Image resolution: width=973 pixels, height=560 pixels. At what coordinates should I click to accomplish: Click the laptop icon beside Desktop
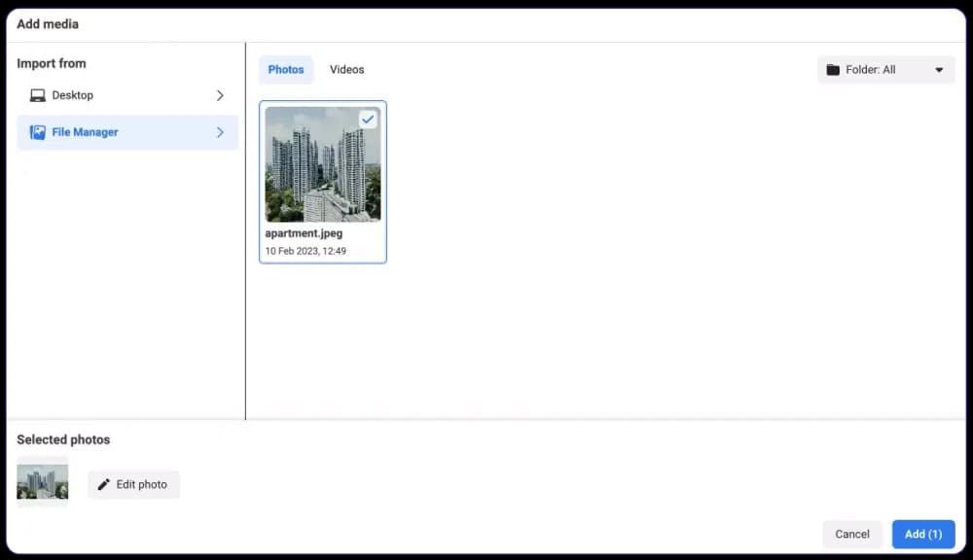pos(38,95)
